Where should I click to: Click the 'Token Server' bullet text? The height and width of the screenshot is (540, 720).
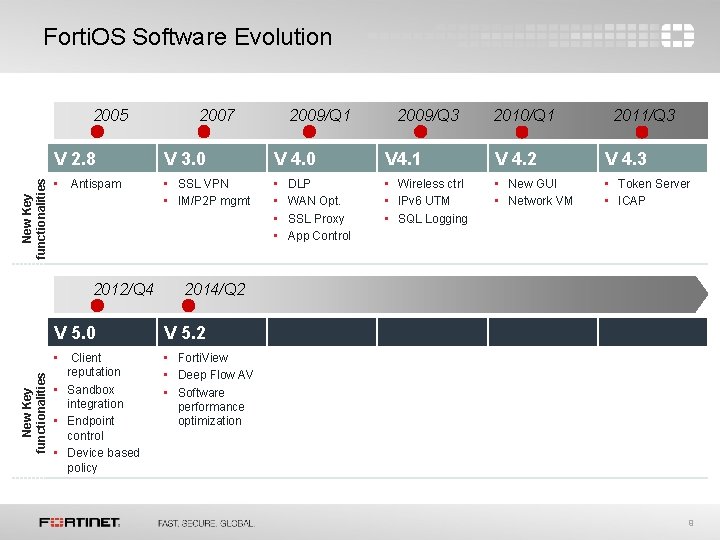pyautogui.click(x=654, y=184)
